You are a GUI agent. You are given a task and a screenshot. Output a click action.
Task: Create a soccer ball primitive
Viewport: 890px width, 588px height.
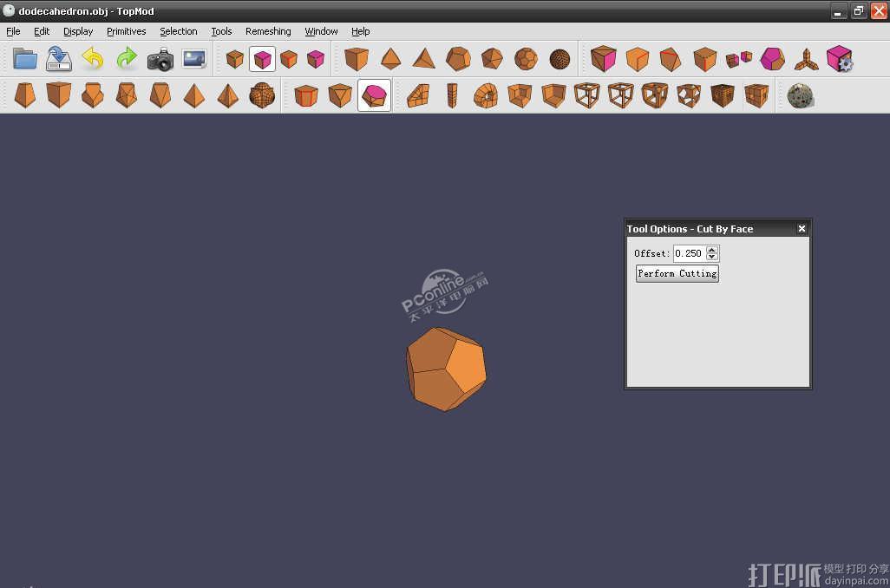(526, 59)
